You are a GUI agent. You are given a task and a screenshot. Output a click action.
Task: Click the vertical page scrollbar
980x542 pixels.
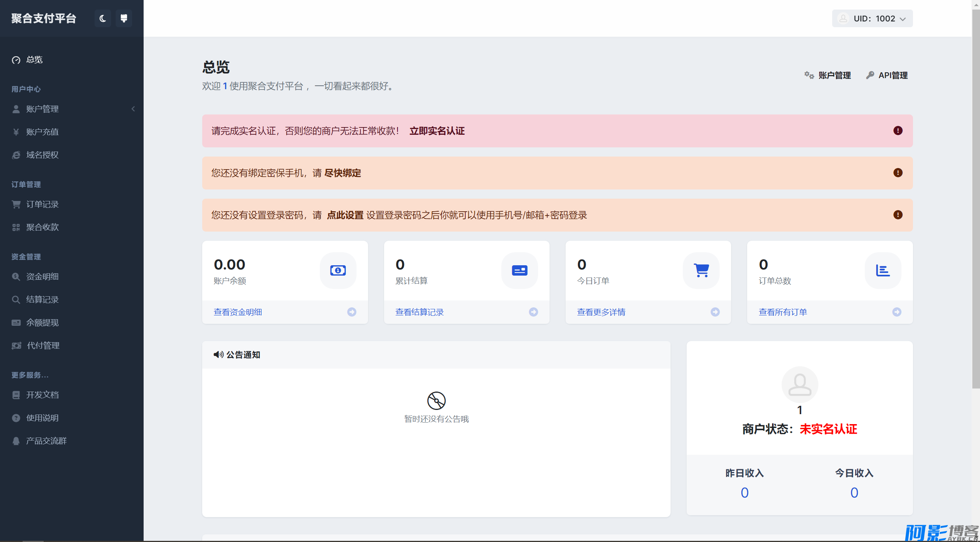(976, 199)
